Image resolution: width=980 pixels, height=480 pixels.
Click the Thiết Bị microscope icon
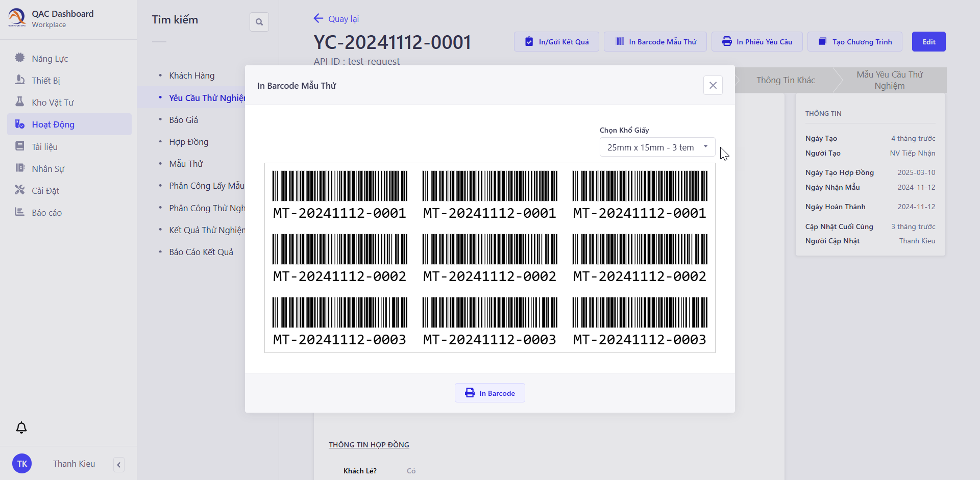click(19, 80)
